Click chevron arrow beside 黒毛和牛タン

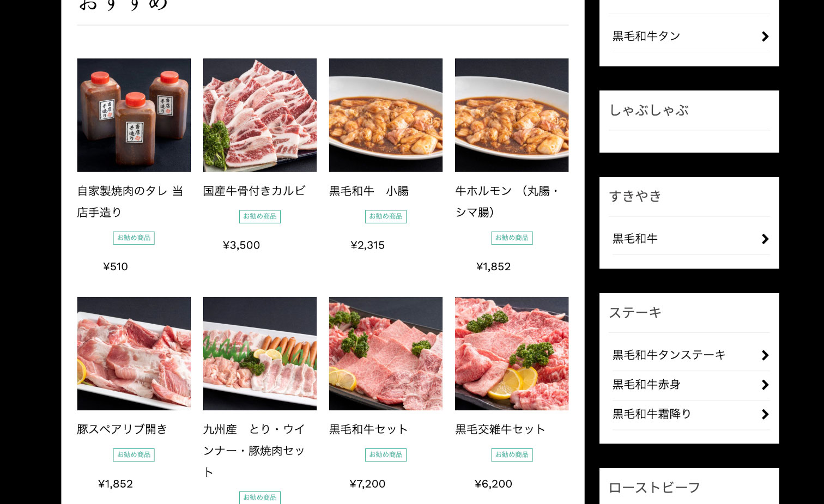[x=765, y=37]
